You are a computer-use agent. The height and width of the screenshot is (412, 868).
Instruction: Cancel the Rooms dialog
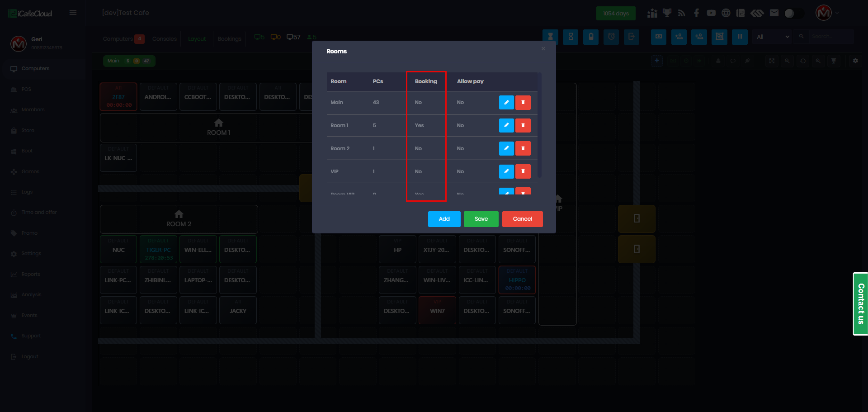tap(522, 219)
